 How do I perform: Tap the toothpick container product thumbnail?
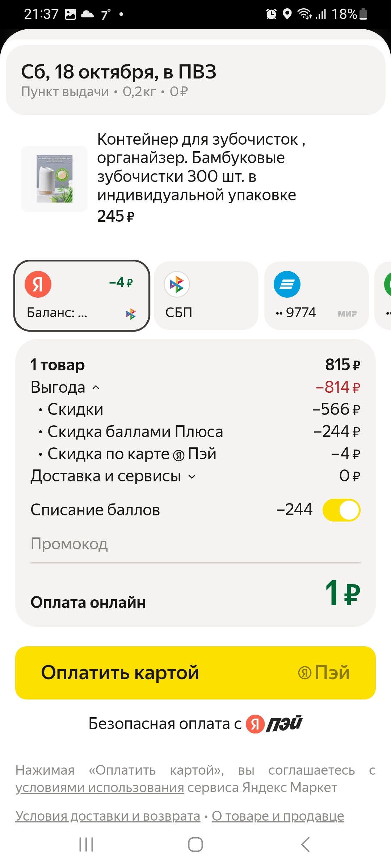54,179
